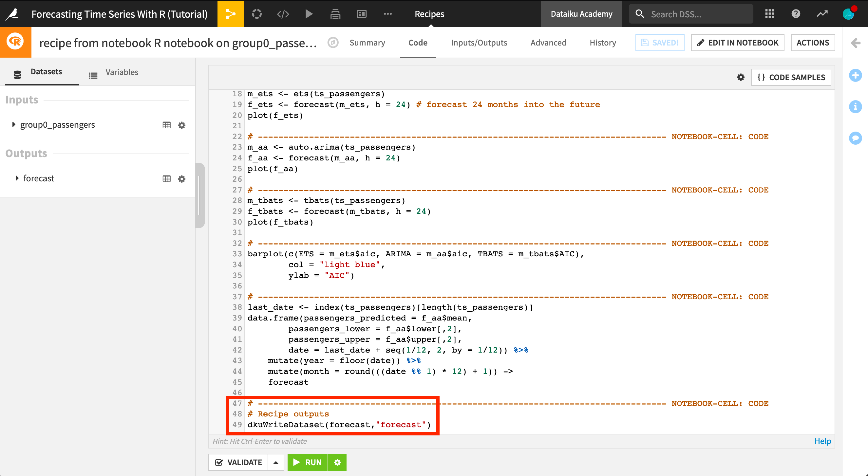The image size is (868, 476).
Task: Click code line 18 ets model
Action: click(x=316, y=94)
